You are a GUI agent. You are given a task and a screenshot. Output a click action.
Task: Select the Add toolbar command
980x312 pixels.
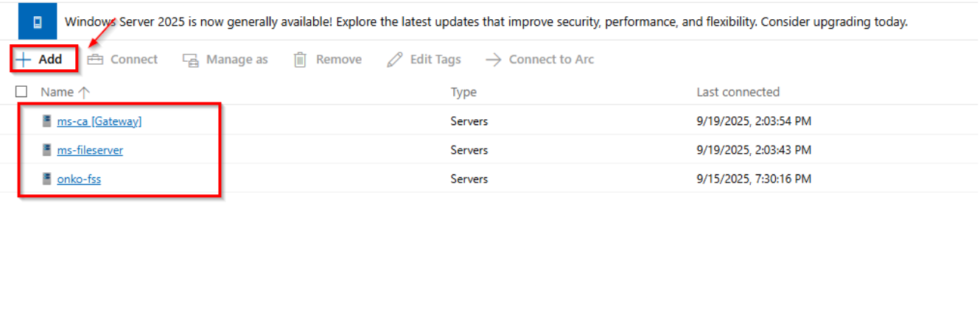[44, 59]
